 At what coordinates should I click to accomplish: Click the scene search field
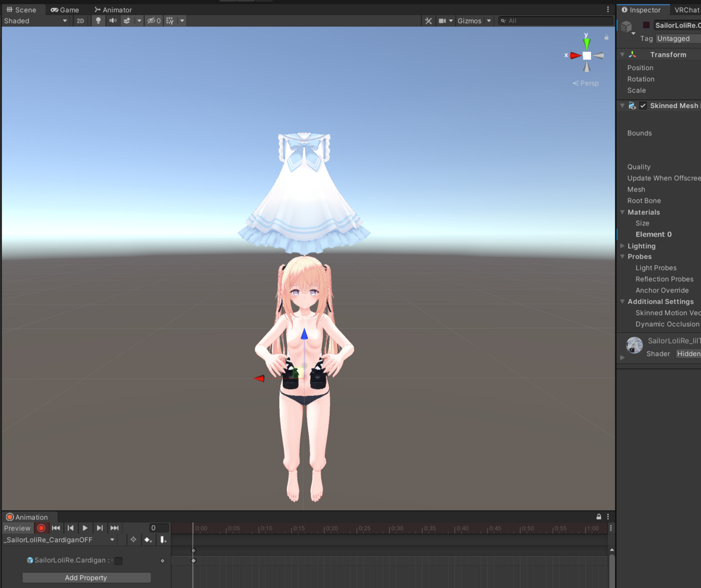pos(555,20)
